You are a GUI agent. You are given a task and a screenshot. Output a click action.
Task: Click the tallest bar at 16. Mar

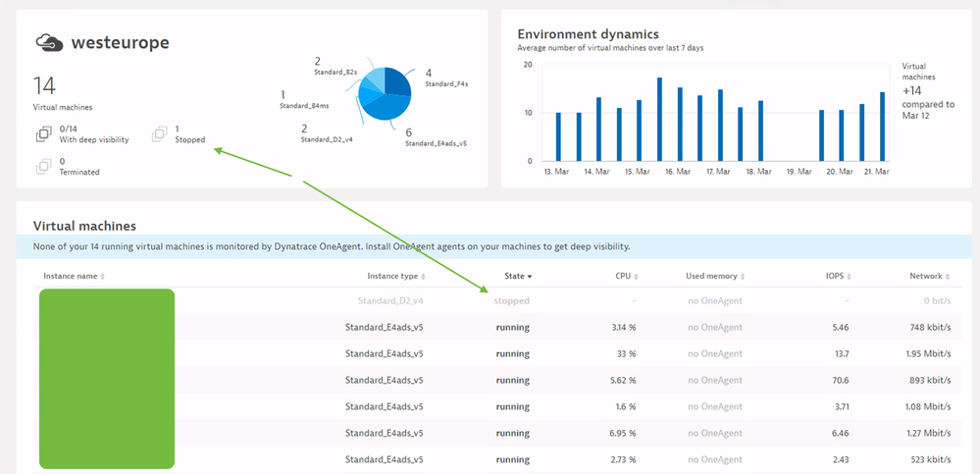point(659,119)
